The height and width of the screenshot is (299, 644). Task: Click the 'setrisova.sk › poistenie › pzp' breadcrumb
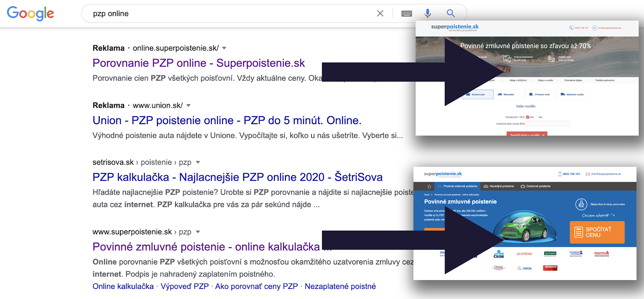[142, 162]
